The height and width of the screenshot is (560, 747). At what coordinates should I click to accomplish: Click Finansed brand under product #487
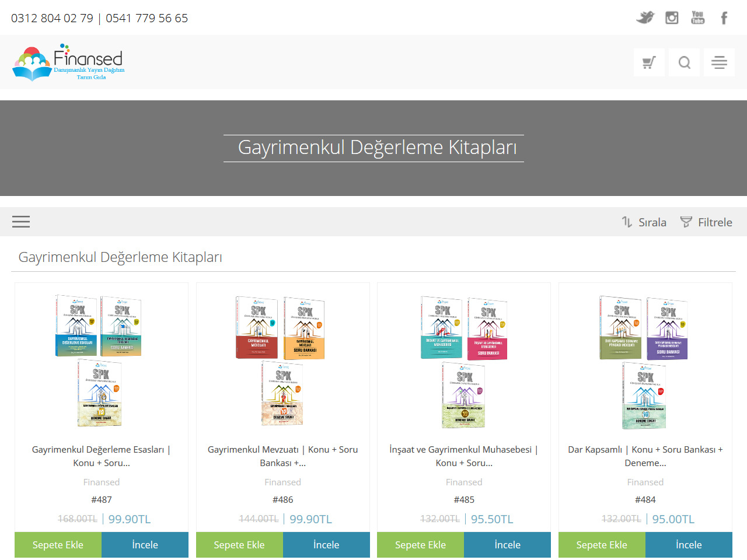pyautogui.click(x=102, y=482)
